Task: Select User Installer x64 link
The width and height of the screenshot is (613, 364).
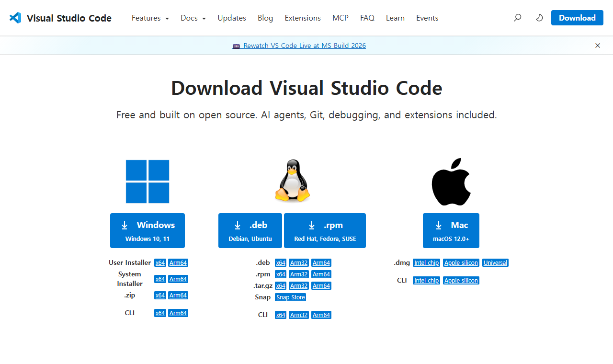Action: tap(160, 263)
